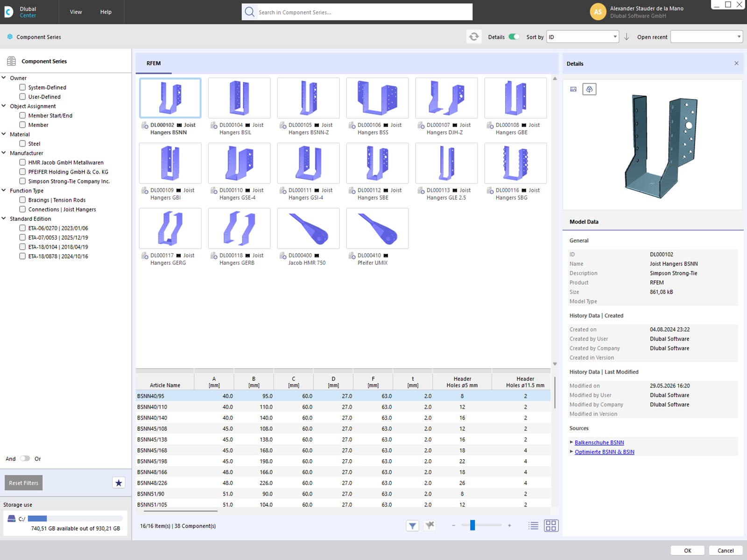Click the Component Series breadcrumb item

(x=39, y=37)
